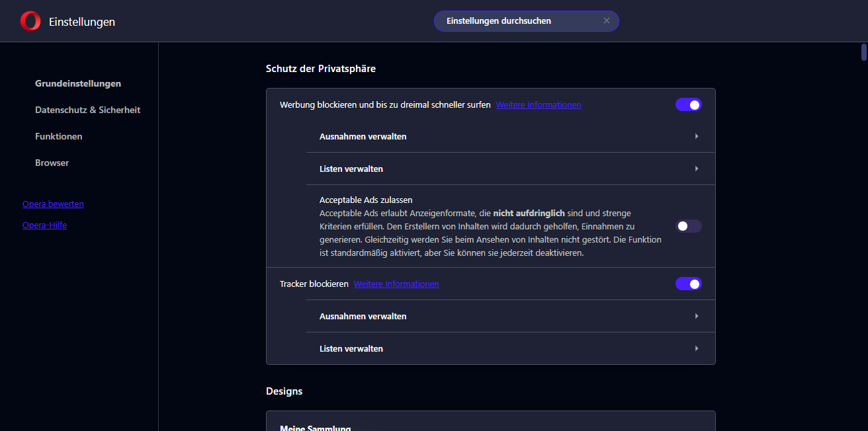
Task: Open the Opera-Hilfe link
Action: pos(44,225)
